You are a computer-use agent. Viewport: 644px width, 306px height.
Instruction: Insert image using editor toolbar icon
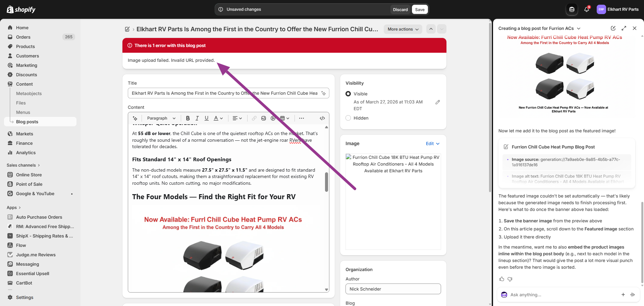click(x=264, y=118)
